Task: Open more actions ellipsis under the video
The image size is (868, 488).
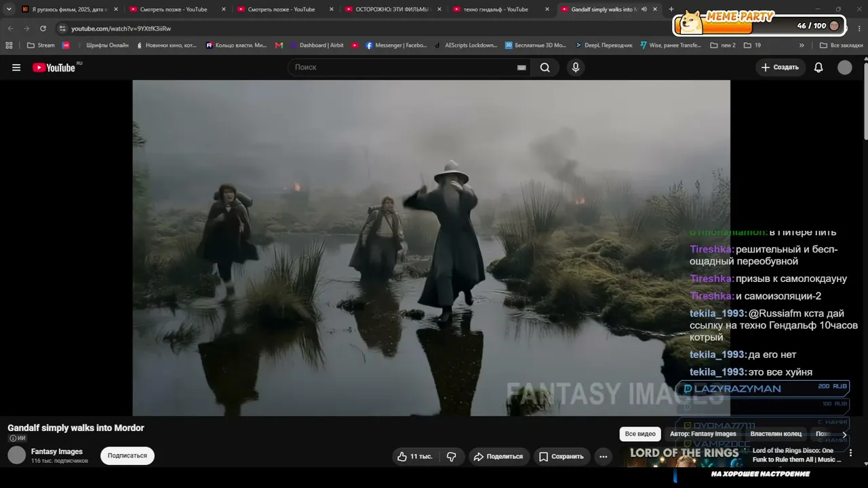Action: click(603, 457)
